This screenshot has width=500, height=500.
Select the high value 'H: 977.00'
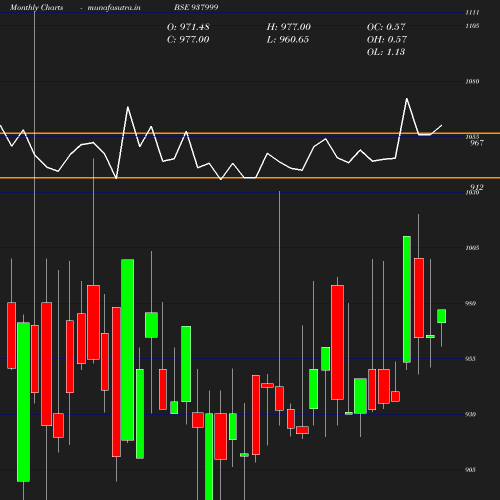(x=289, y=27)
